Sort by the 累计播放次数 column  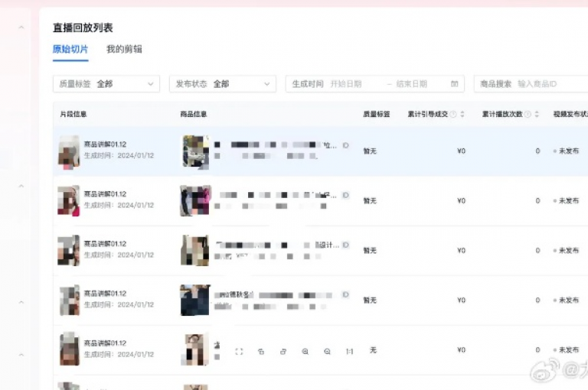click(537, 114)
